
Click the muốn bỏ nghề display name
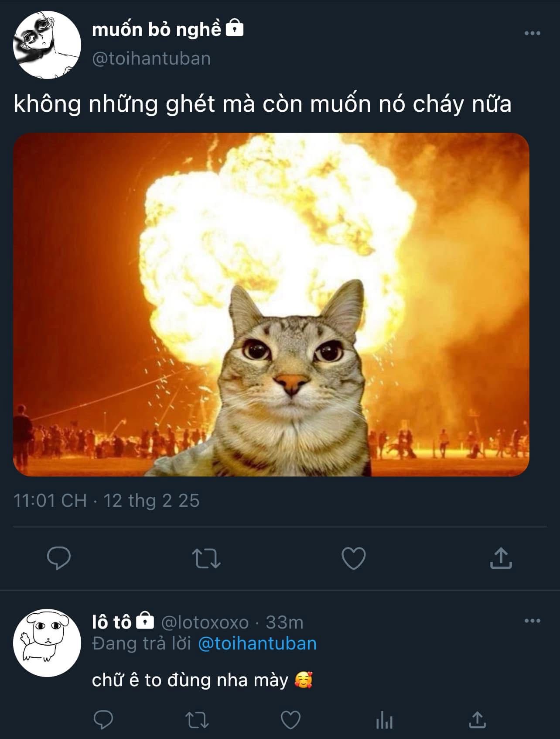[x=157, y=30]
